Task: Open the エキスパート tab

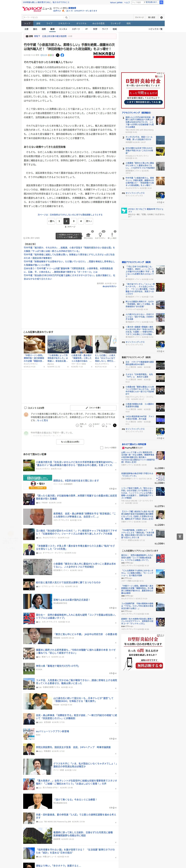Action: coord(64,24)
